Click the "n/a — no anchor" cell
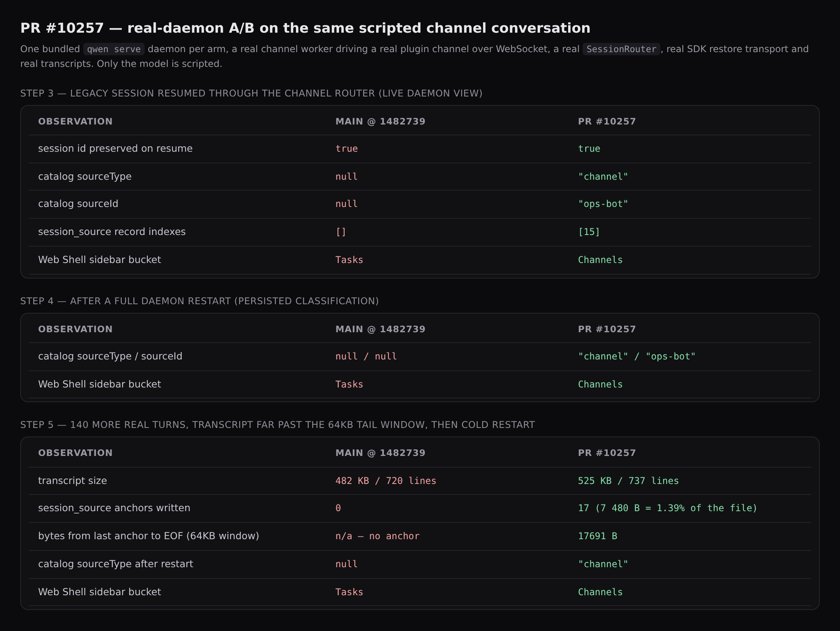 pyautogui.click(x=378, y=536)
